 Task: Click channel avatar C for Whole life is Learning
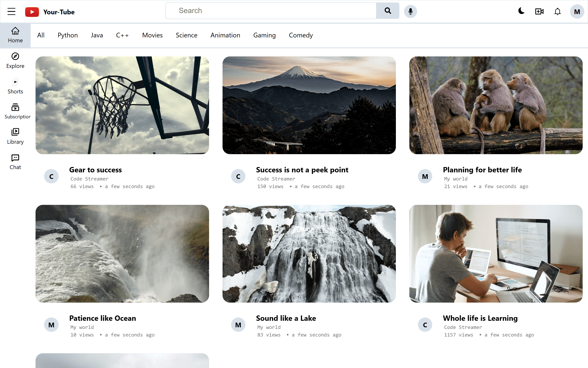[x=425, y=325]
